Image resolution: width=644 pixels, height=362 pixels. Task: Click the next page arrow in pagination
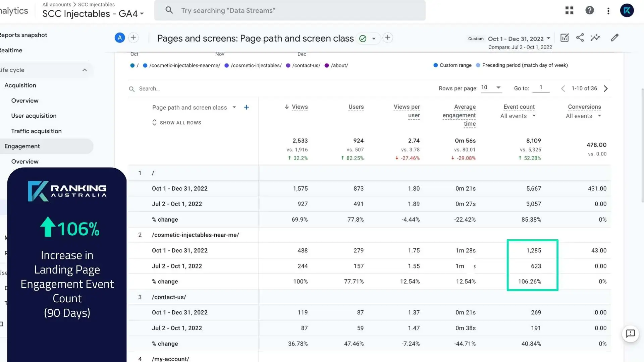[606, 88]
